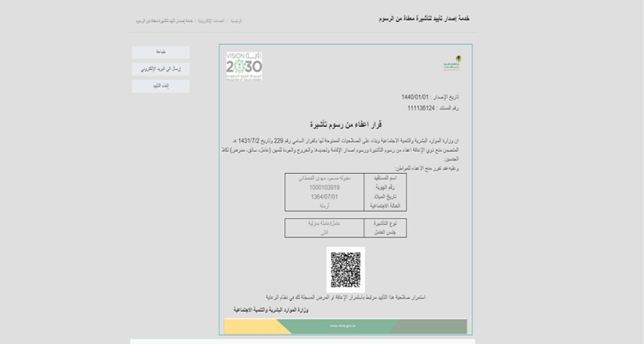This screenshot has width=644, height=344.
Task: Click the validity note below QR code
Action: click(346, 297)
